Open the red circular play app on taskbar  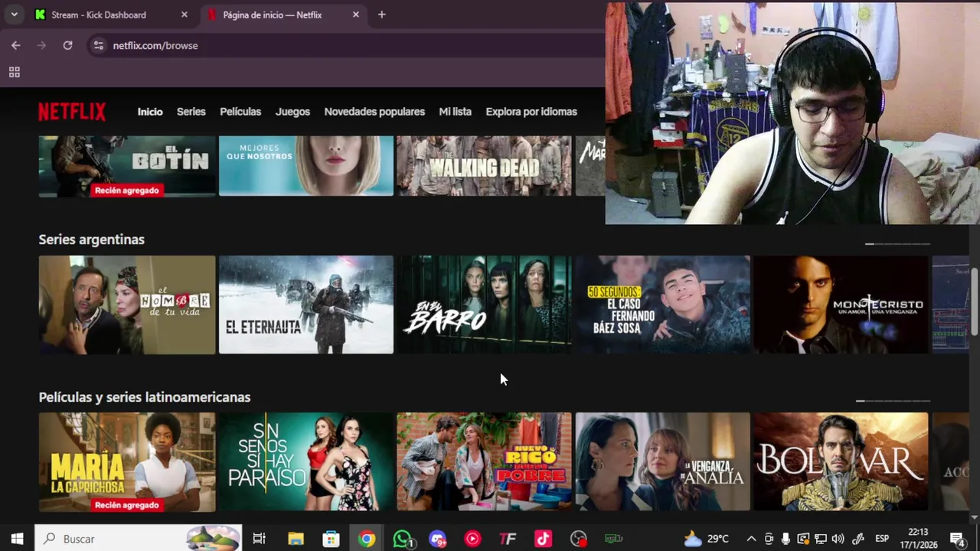tap(472, 539)
